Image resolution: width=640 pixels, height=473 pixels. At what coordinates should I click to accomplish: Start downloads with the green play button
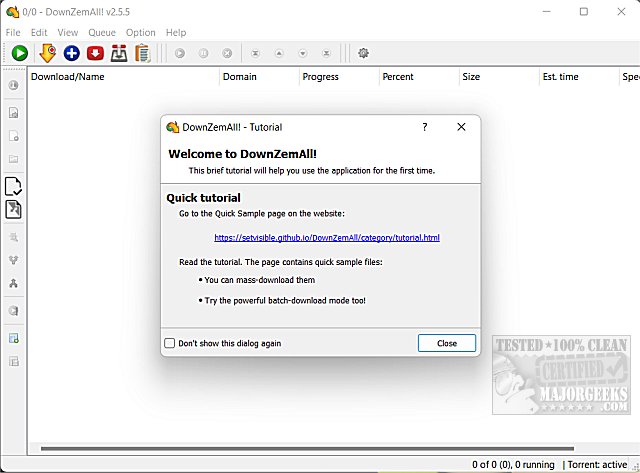pos(20,53)
